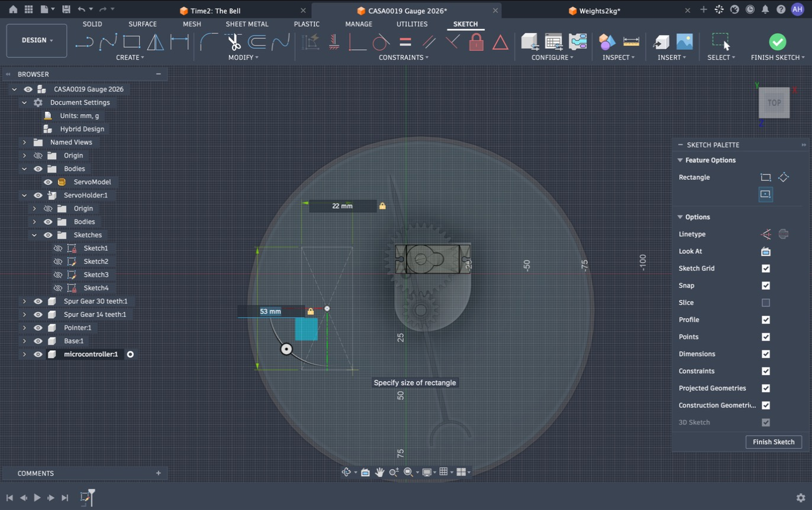Select Center Rectangle option in Sketch Palette
Screen dimensions: 812x510
click(765, 194)
